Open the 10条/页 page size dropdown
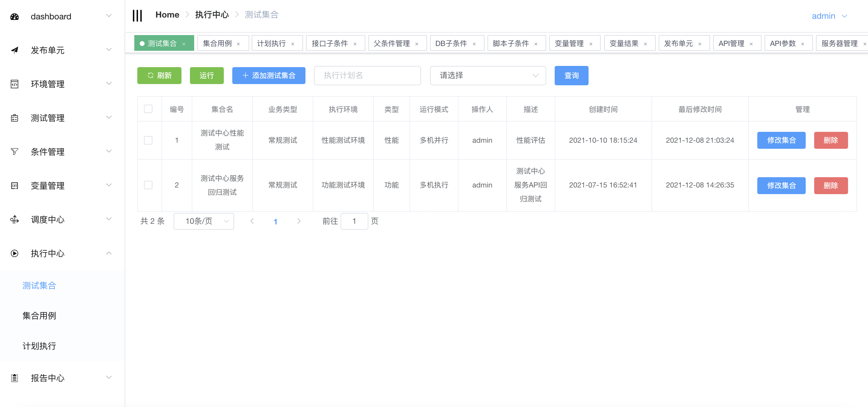This screenshot has height=407, width=868. [204, 221]
